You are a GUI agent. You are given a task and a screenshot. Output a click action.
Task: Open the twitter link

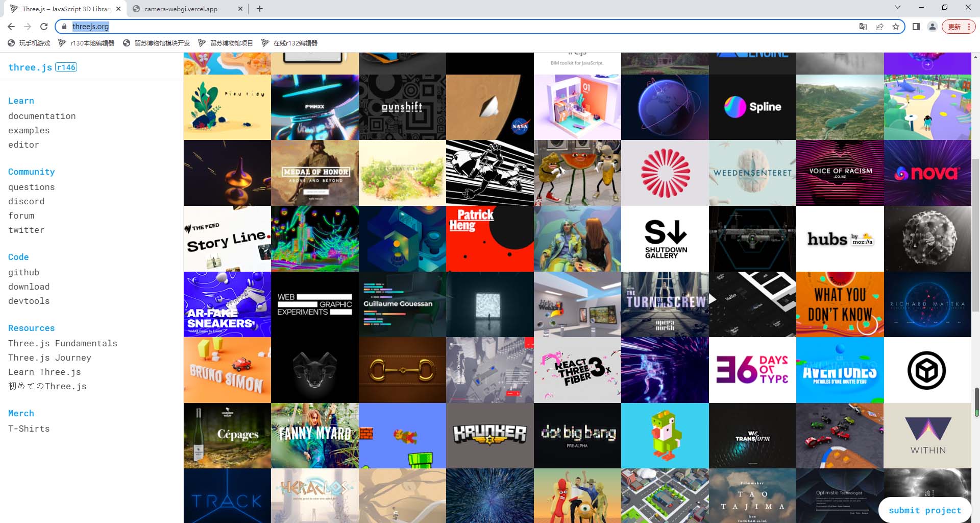(x=26, y=230)
